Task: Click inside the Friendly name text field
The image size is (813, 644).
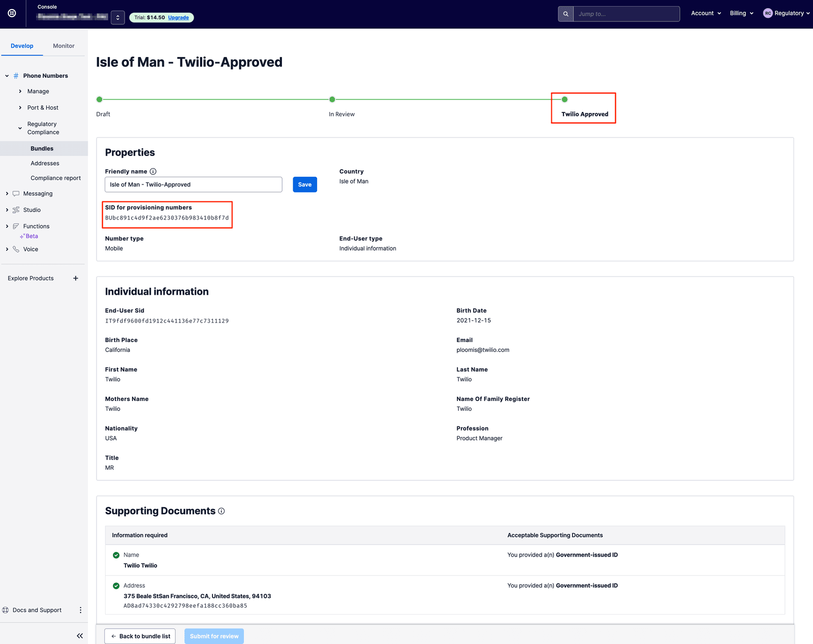Action: tap(193, 185)
